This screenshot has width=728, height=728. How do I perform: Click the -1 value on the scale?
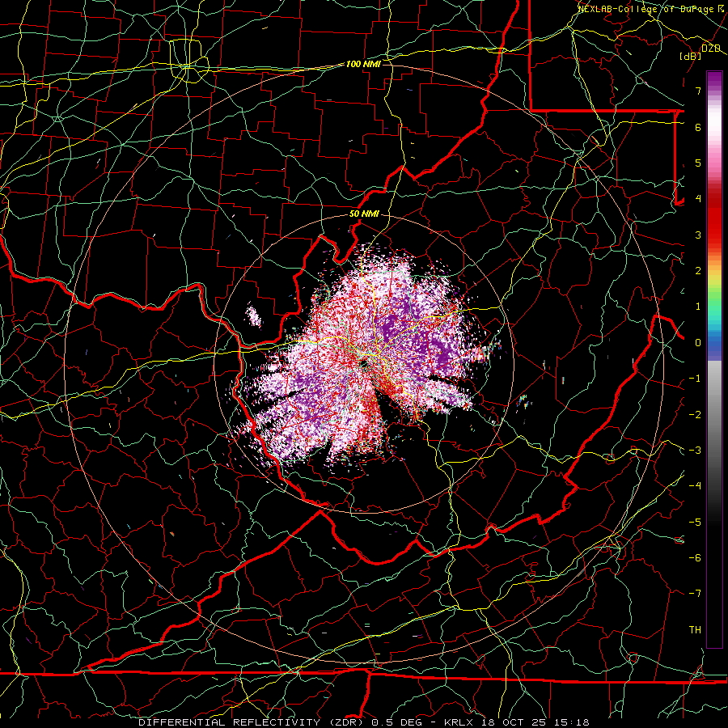tap(695, 379)
